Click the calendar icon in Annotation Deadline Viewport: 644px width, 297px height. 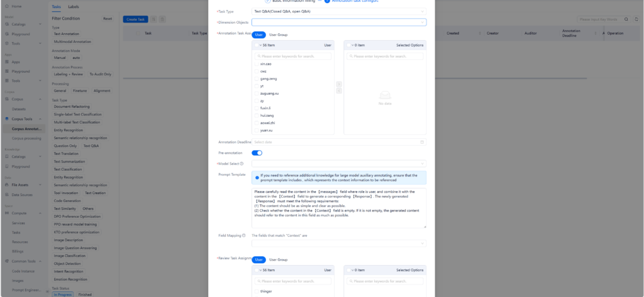click(x=422, y=142)
